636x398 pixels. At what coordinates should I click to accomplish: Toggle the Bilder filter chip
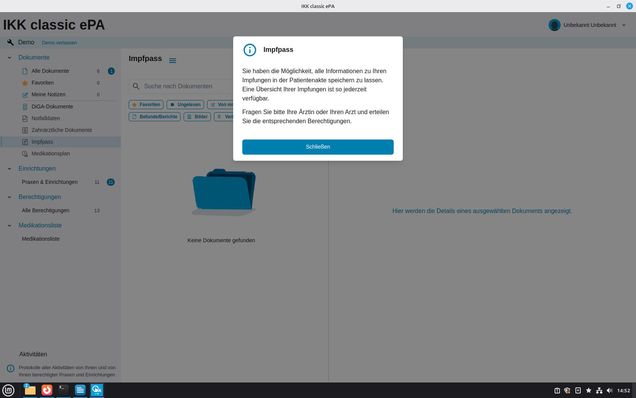tap(197, 117)
